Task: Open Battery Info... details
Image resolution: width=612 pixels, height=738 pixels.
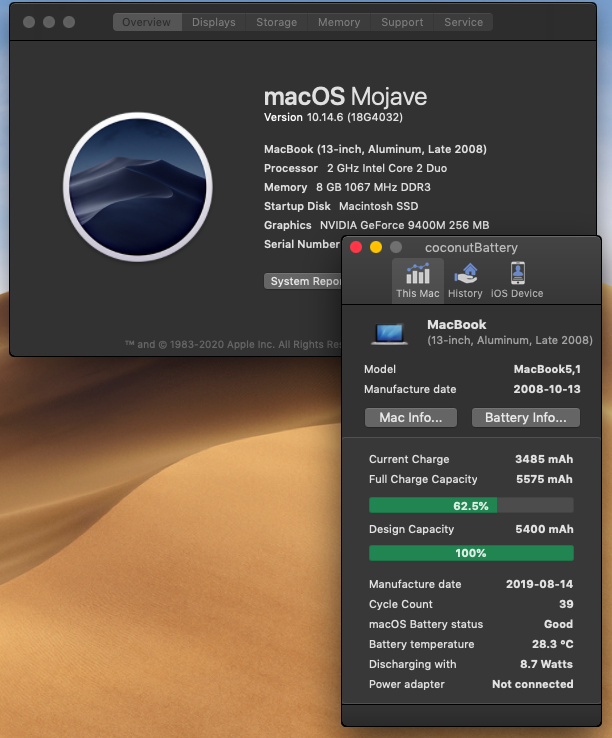Action: [526, 417]
